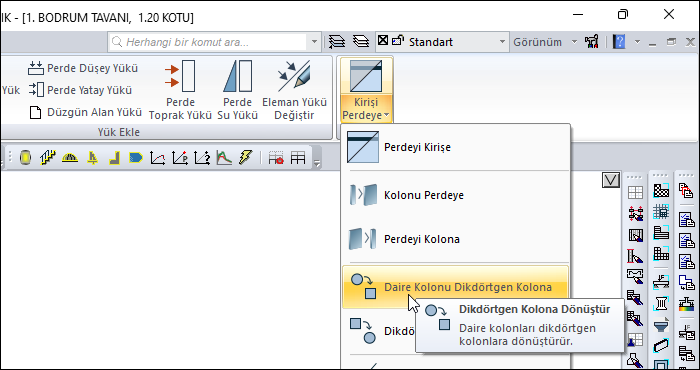Click the first stacked layers icon
Image resolution: width=700 pixels, height=370 pixels.
point(337,42)
